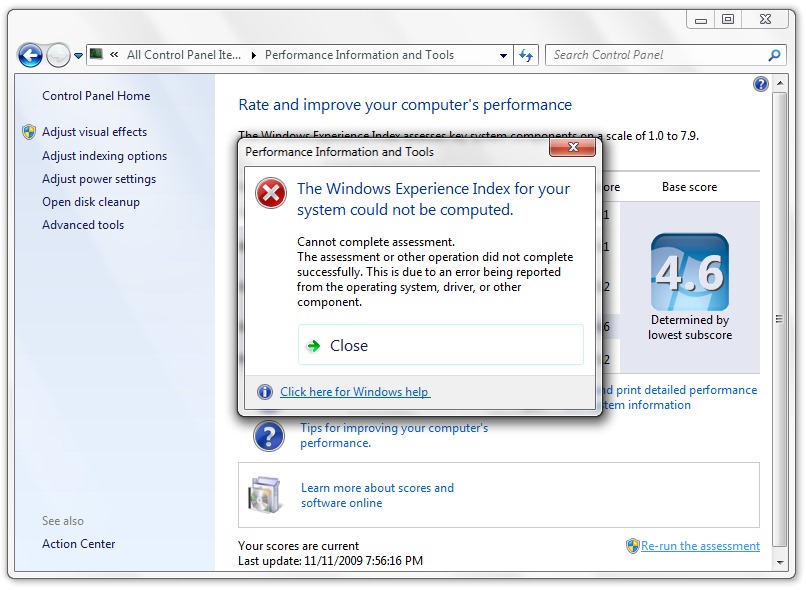Open Advanced tools
Screen dimensions: 806x590
[x=83, y=225]
